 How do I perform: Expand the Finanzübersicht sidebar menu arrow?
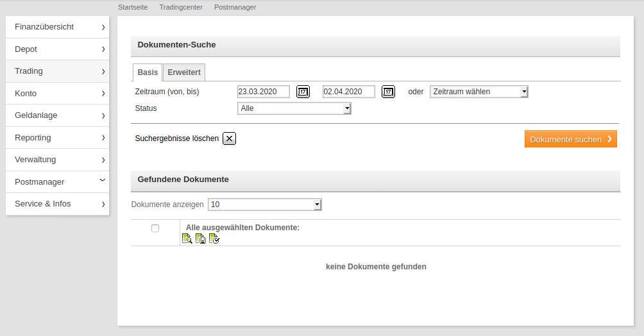[103, 27]
